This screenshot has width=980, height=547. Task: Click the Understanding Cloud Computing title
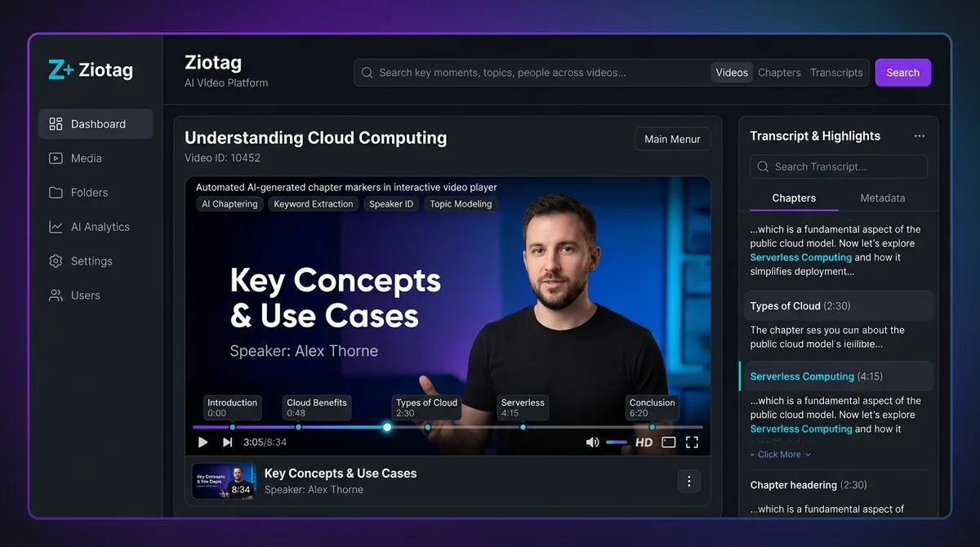tap(315, 137)
